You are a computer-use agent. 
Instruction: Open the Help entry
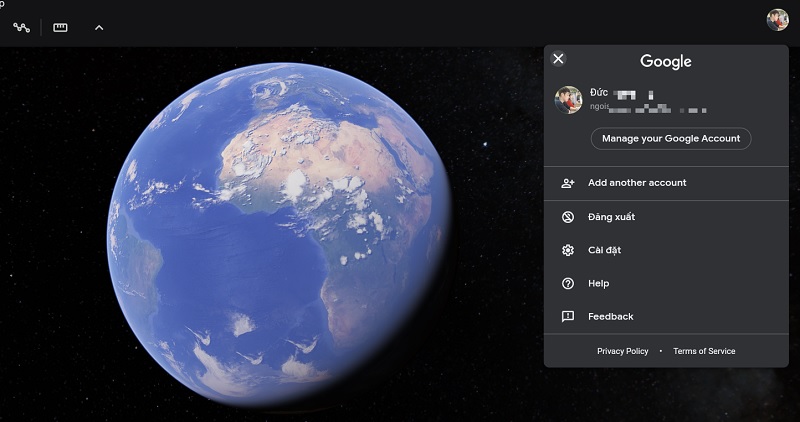pyautogui.click(x=666, y=283)
